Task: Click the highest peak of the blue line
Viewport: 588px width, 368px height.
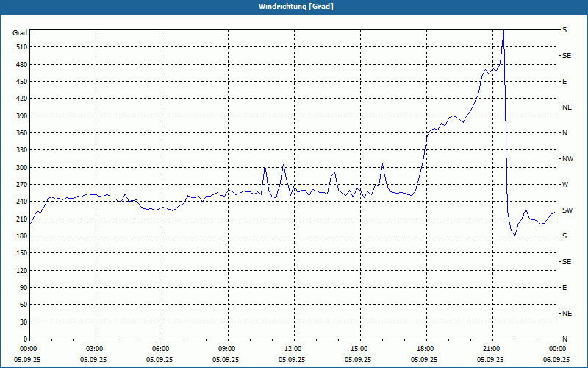Action: coord(503,31)
